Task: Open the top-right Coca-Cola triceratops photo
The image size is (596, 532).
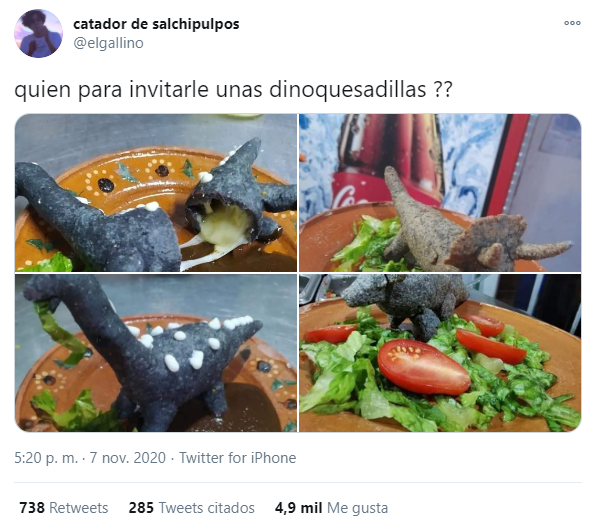Action: (x=440, y=193)
